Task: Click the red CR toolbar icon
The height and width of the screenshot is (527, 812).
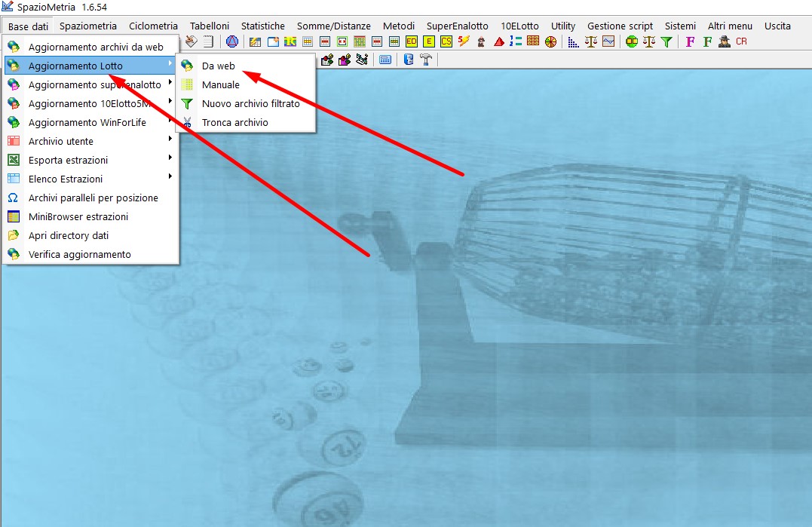Action: [742, 41]
